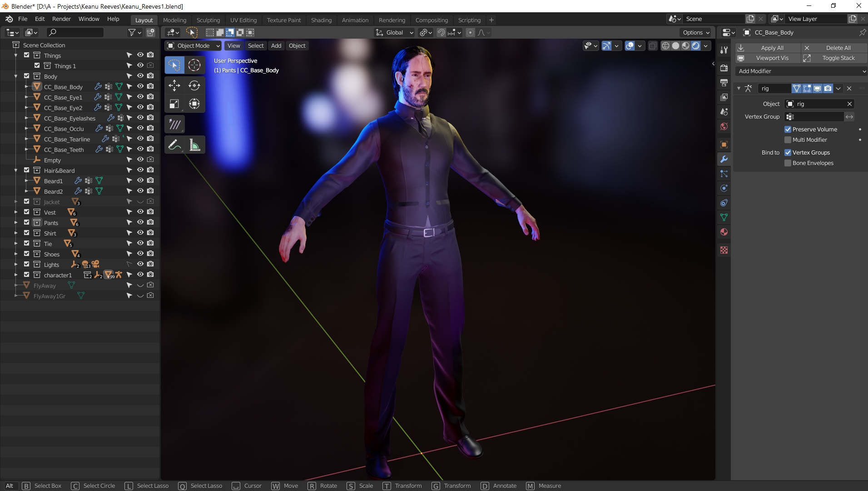The image size is (868, 491).
Task: Open the shading options dropdown arrow
Action: pos(706,45)
